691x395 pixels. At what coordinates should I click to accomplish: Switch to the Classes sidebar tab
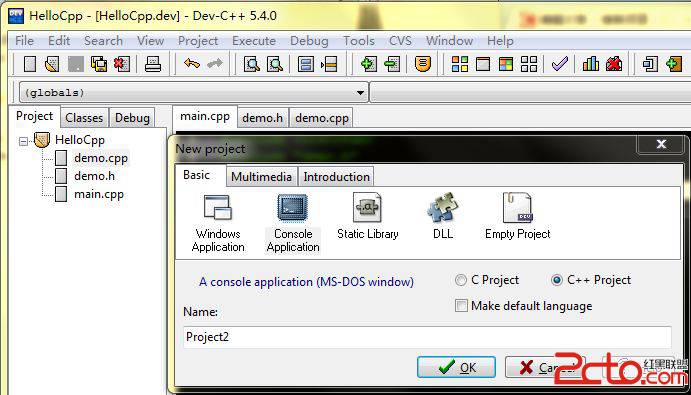click(84, 118)
